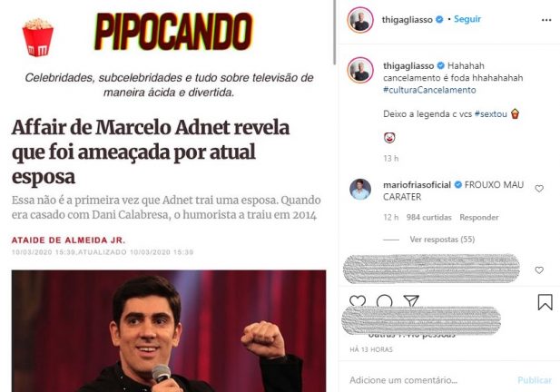Click Publicar to post comment

tap(535, 380)
